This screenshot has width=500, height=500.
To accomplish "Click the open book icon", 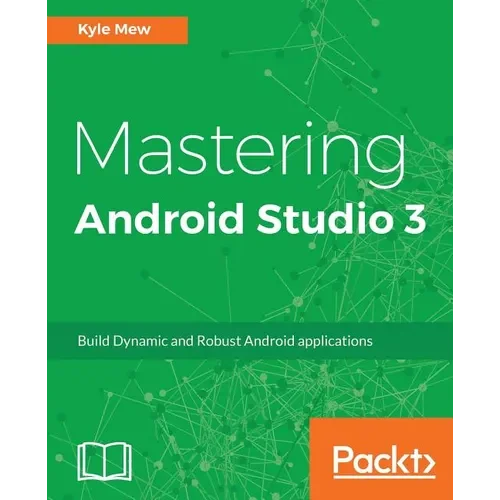I will (x=105, y=461).
